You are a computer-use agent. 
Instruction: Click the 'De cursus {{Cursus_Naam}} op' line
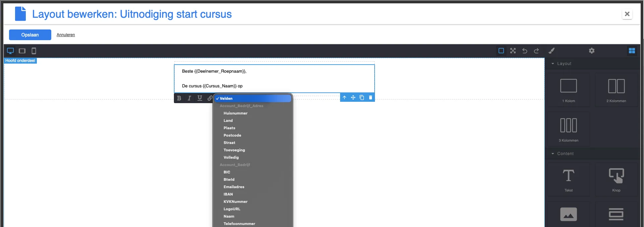212,86
